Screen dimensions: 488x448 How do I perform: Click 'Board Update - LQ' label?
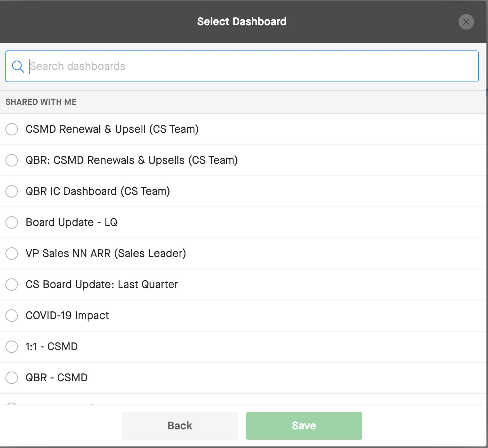pyautogui.click(x=71, y=222)
